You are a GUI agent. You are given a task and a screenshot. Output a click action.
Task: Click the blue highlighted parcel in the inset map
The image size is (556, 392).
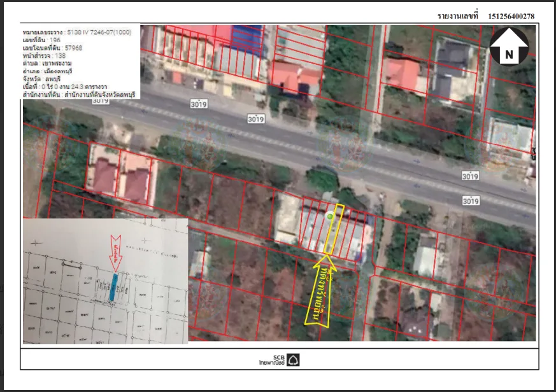coord(113,287)
